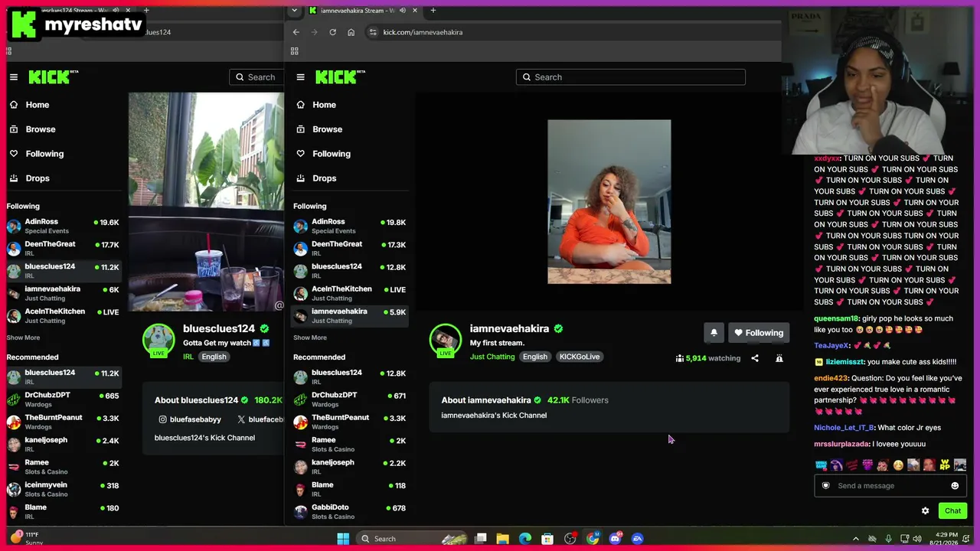This screenshot has width=980, height=551.
Task: Open Blame channel in front window Recommended list
Action: click(x=350, y=489)
